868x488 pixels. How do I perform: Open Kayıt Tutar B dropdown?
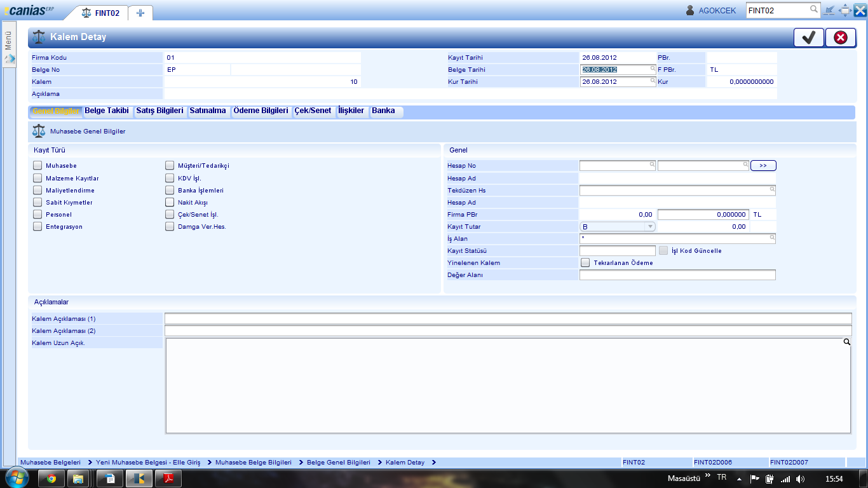[618, 226]
